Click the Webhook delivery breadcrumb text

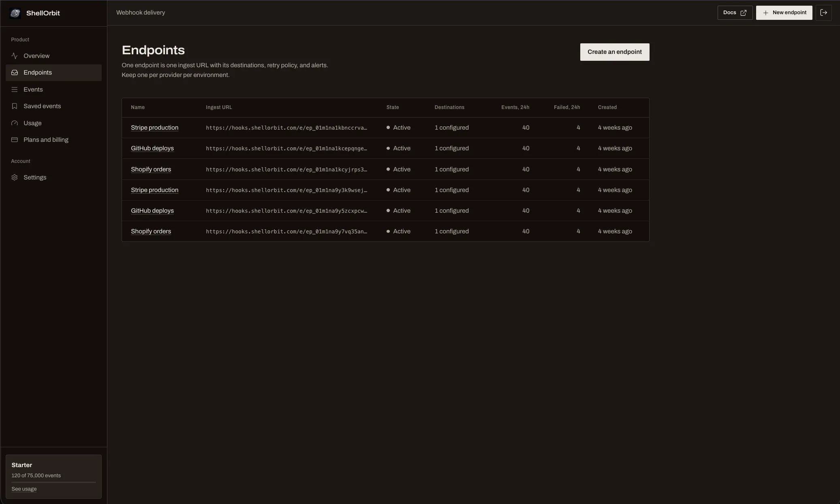[x=141, y=13]
